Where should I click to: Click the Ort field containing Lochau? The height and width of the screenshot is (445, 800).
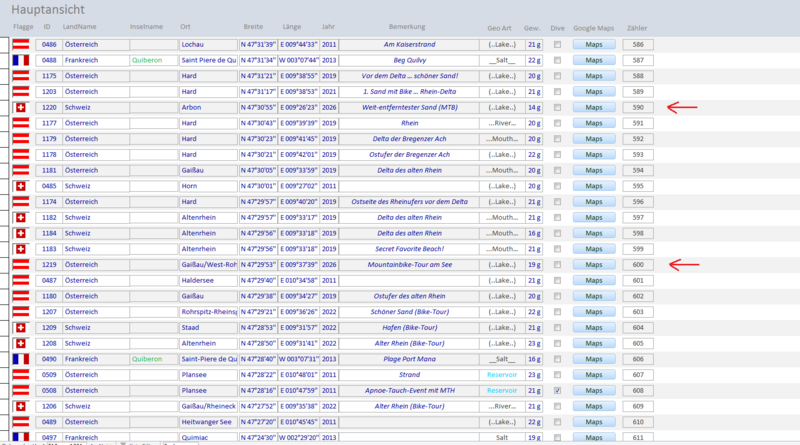click(x=209, y=44)
